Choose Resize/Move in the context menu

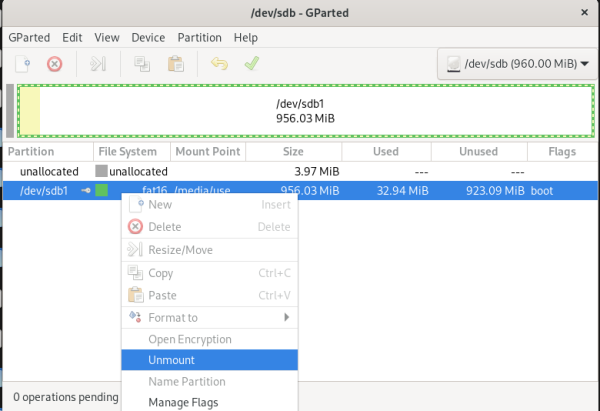(x=180, y=249)
